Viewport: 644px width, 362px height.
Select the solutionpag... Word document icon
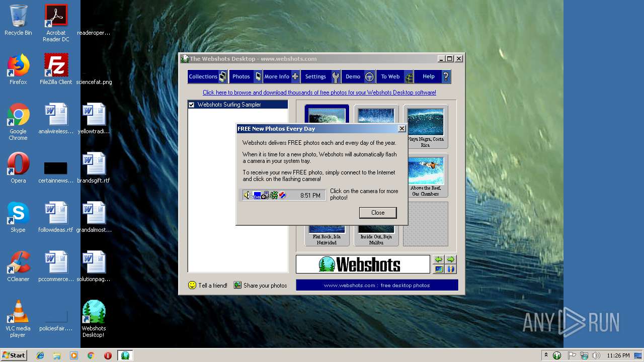(94, 266)
